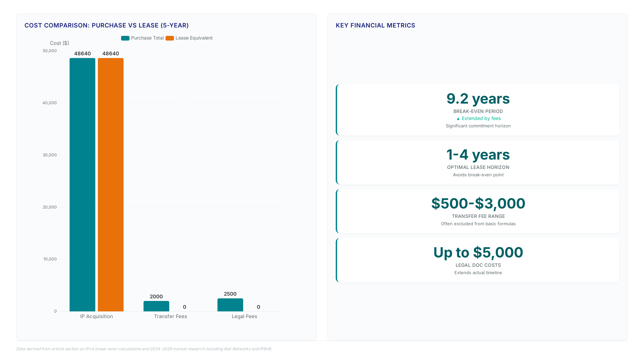This screenshot has height=362, width=644.
Task: Click the 10,000 y-axis tick label
Action: tap(50, 259)
